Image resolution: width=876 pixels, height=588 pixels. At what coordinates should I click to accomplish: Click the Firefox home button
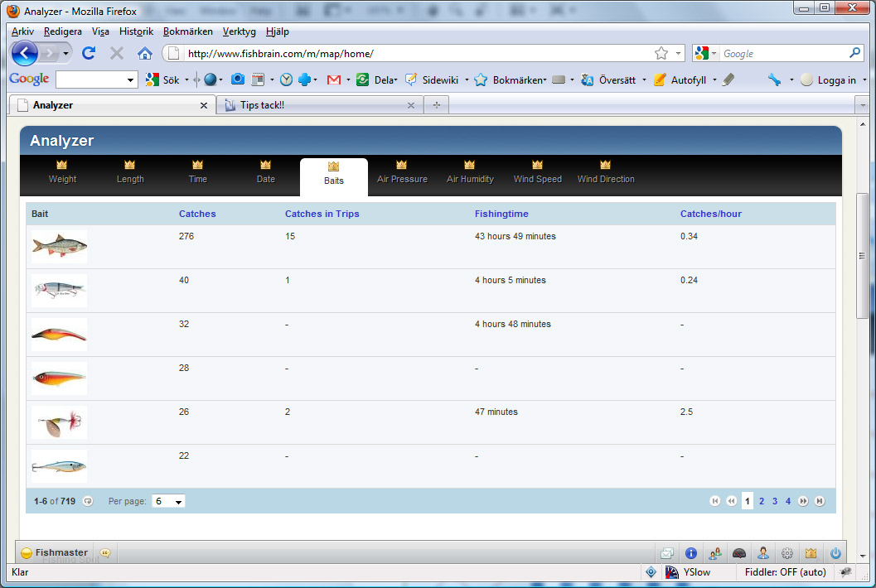tap(145, 53)
